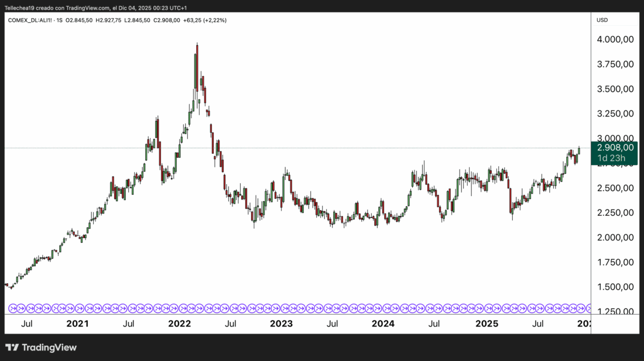Select the 2024 time axis label
This screenshot has width=644, height=361.
coord(383,324)
